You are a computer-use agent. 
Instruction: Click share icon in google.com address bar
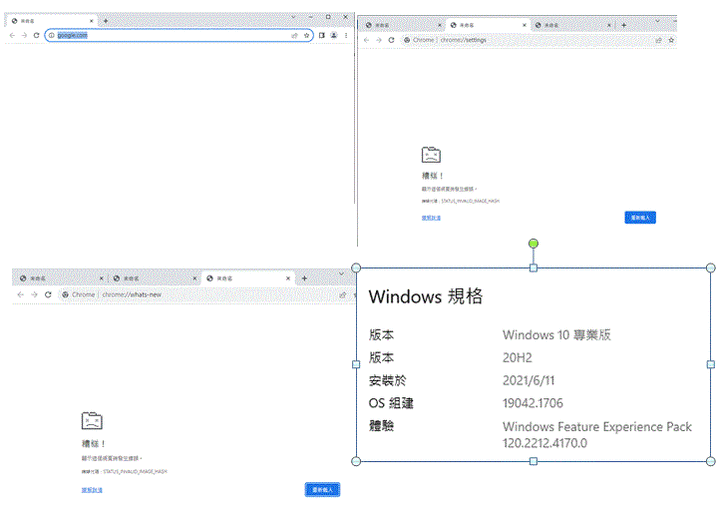[x=294, y=35]
